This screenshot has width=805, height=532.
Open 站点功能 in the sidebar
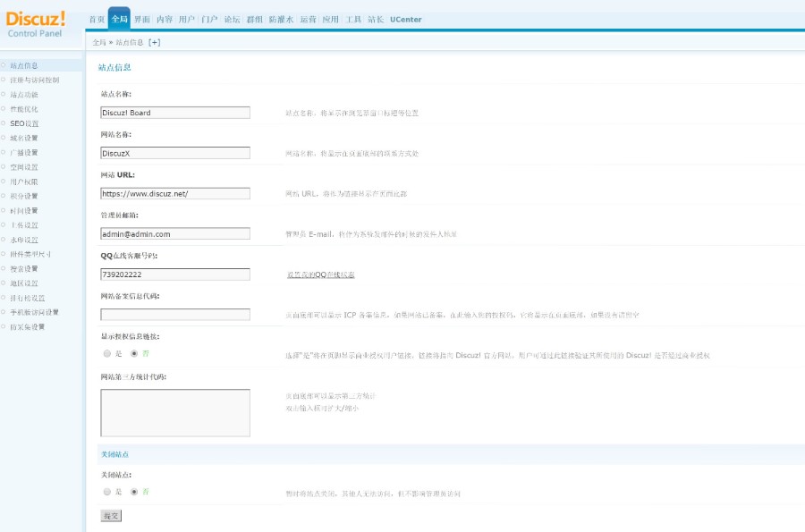[x=24, y=95]
